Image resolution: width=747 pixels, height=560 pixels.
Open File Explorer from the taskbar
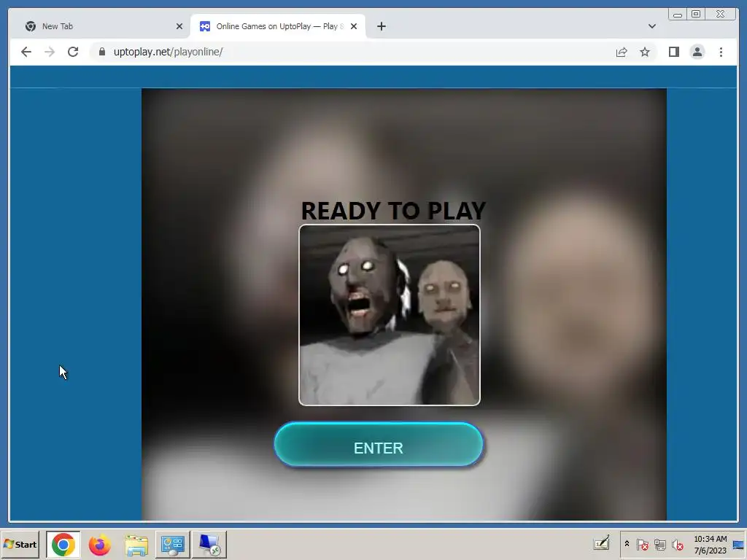tap(136, 545)
